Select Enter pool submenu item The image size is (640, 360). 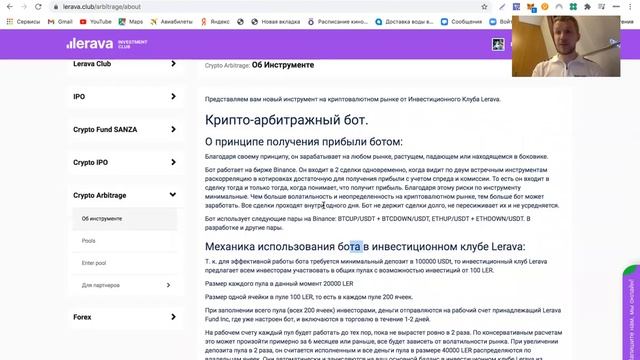[125, 263]
